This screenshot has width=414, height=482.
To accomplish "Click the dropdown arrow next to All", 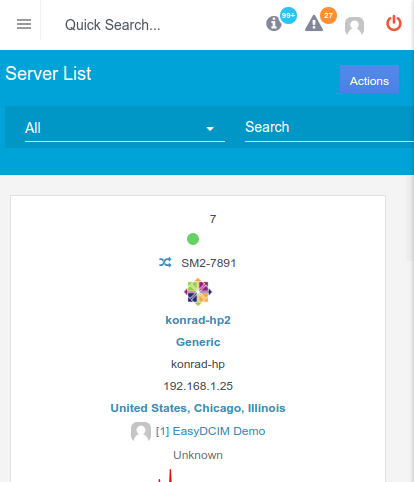I will (210, 129).
